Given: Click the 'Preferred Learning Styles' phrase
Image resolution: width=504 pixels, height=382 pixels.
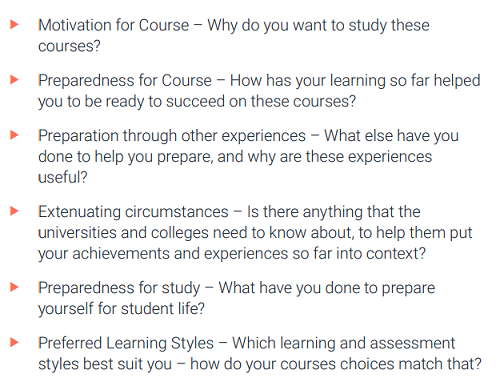Looking at the screenshot, I should point(126,343).
